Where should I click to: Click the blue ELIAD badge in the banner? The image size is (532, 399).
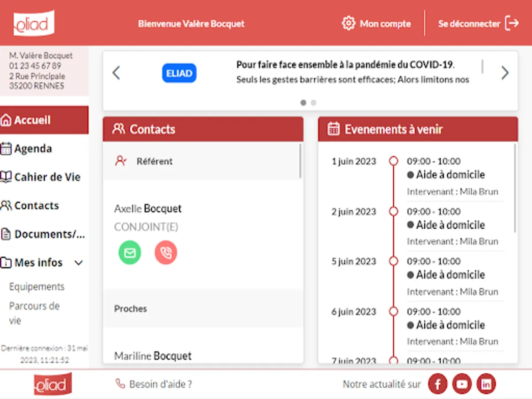click(179, 73)
